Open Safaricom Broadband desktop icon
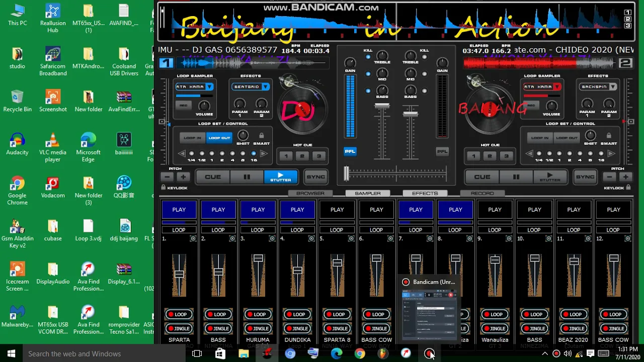The height and width of the screenshot is (362, 644). (52, 62)
